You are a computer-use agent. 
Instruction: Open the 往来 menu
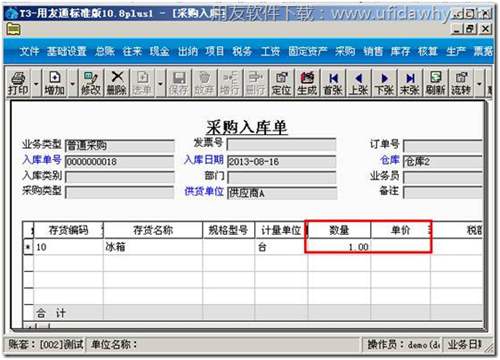click(x=133, y=51)
